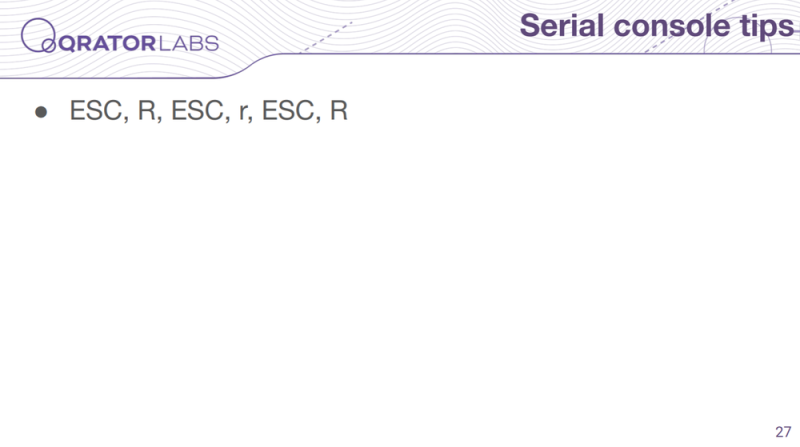Click the arc outline in the header corner
This screenshot has height=447, width=800.
pyautogui.click(x=738, y=43)
